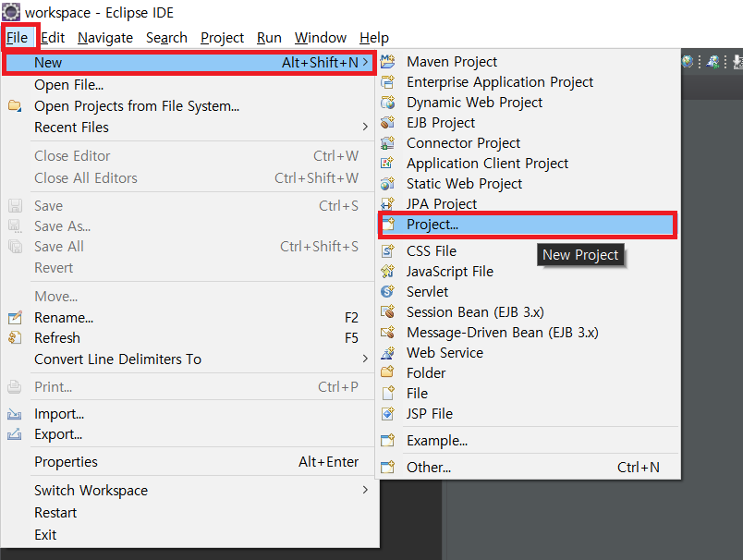Open the Navigate menu

click(x=105, y=38)
